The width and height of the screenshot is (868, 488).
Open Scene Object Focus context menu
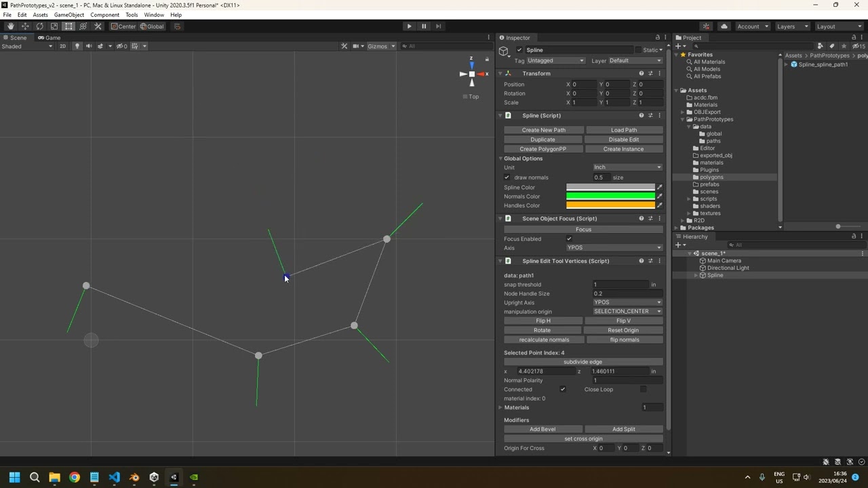[659, 218]
